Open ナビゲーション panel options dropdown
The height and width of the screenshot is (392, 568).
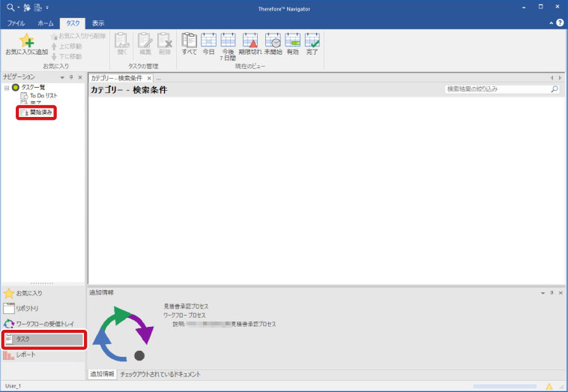coord(63,77)
